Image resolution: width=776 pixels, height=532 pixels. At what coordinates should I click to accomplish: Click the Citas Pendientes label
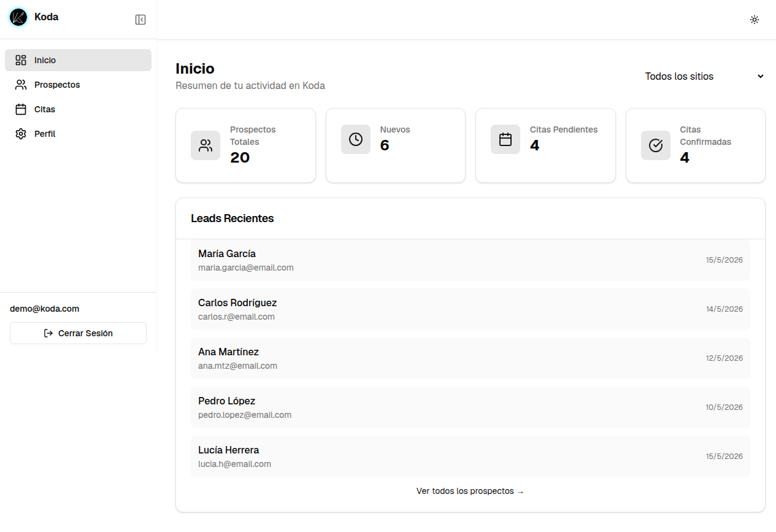[564, 129]
